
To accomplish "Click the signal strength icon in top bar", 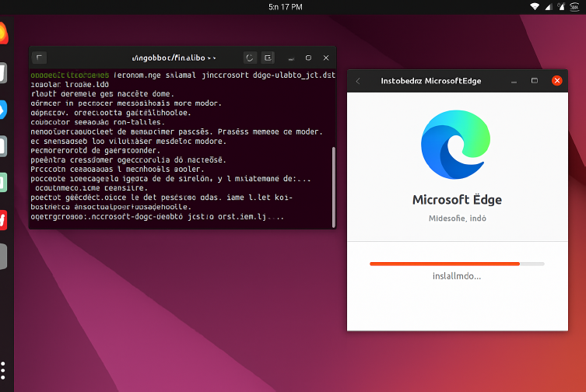I will click(549, 7).
